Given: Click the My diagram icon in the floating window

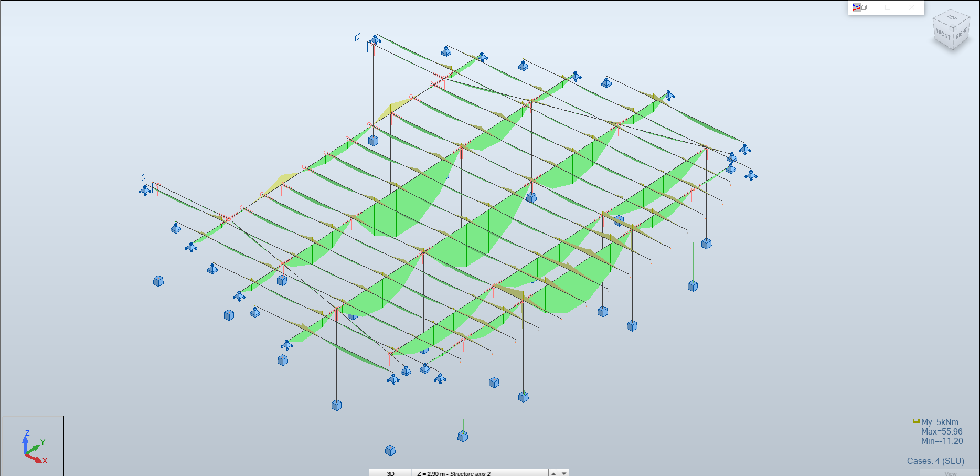Looking at the screenshot, I should (x=857, y=7).
